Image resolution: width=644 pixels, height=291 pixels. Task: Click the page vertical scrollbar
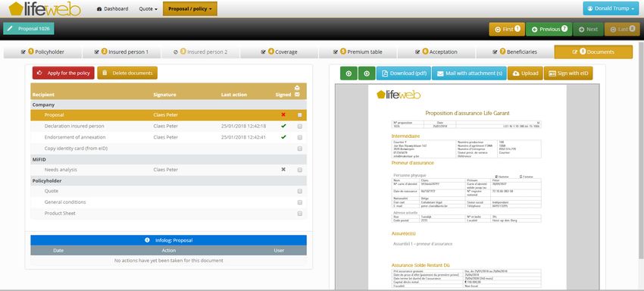tap(642, 150)
